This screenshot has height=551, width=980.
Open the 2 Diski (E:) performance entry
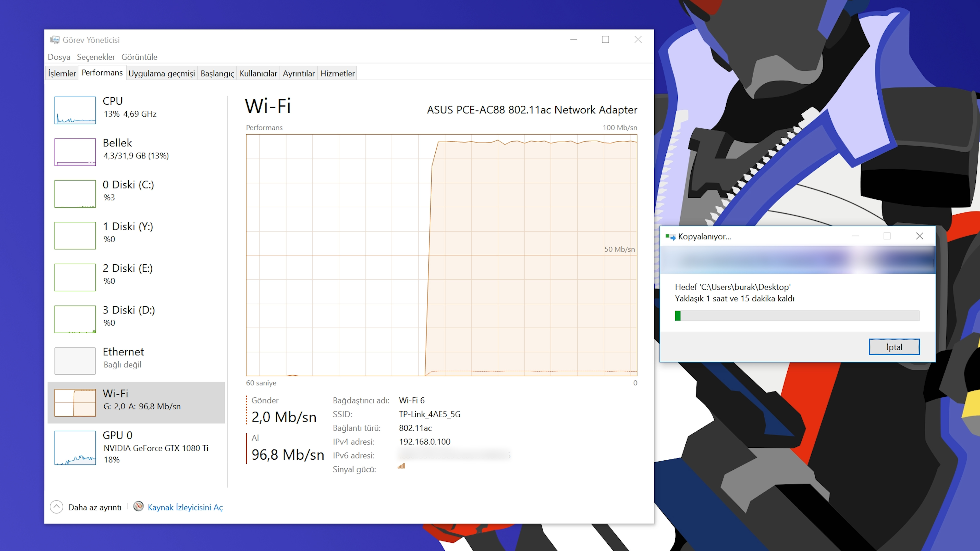(136, 277)
